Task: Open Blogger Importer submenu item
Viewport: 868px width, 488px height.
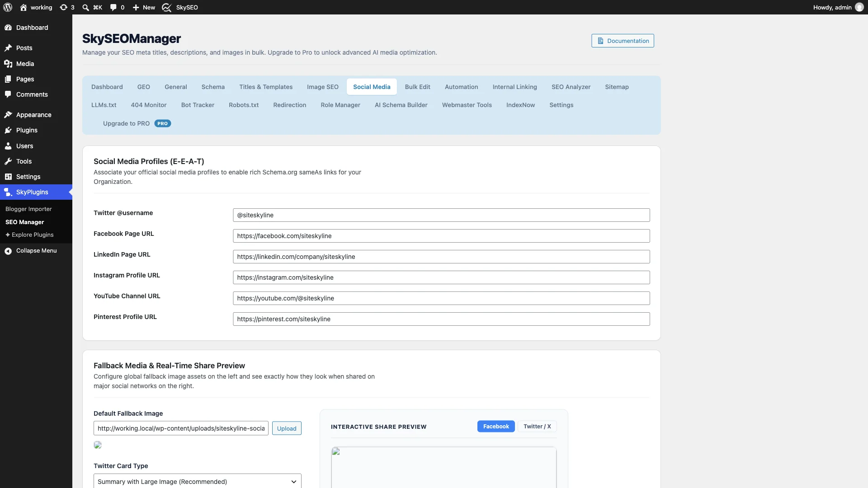Action: coord(28,209)
